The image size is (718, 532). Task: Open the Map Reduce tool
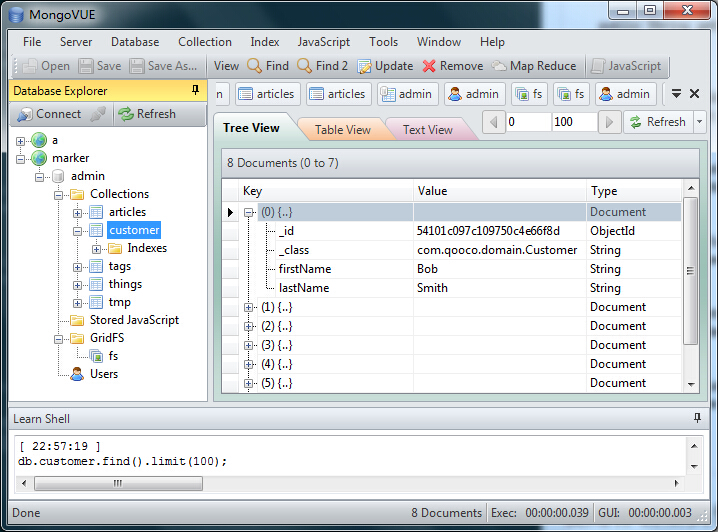tap(534, 66)
